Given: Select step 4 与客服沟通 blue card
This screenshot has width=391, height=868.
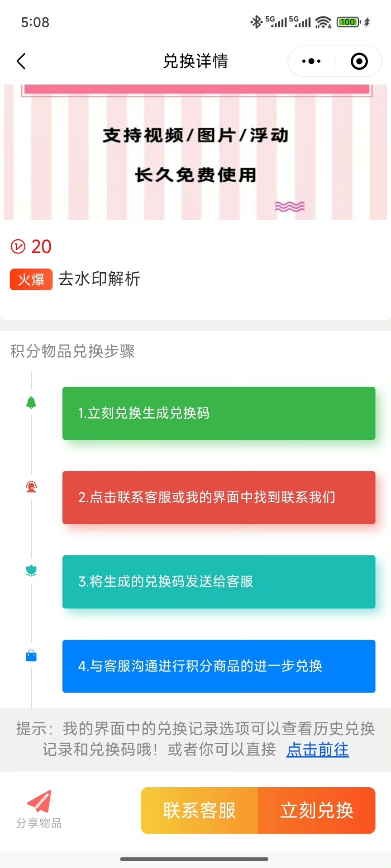Looking at the screenshot, I should [x=219, y=666].
